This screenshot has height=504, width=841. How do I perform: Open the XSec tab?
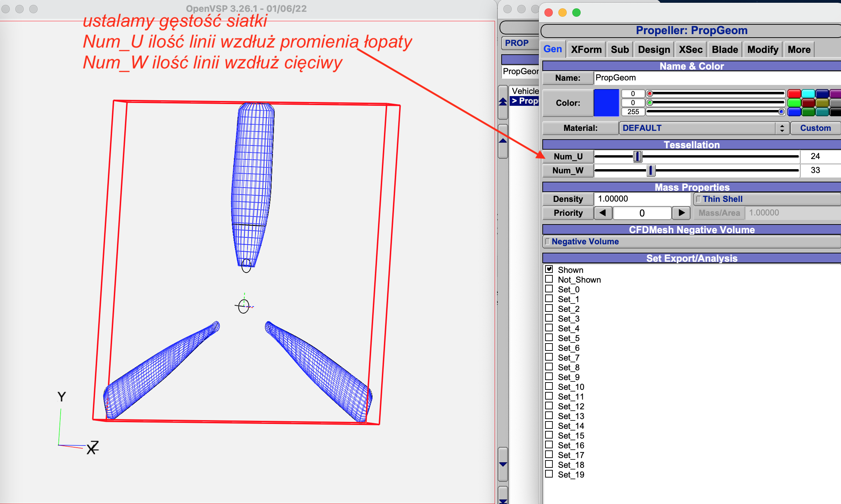tap(691, 49)
